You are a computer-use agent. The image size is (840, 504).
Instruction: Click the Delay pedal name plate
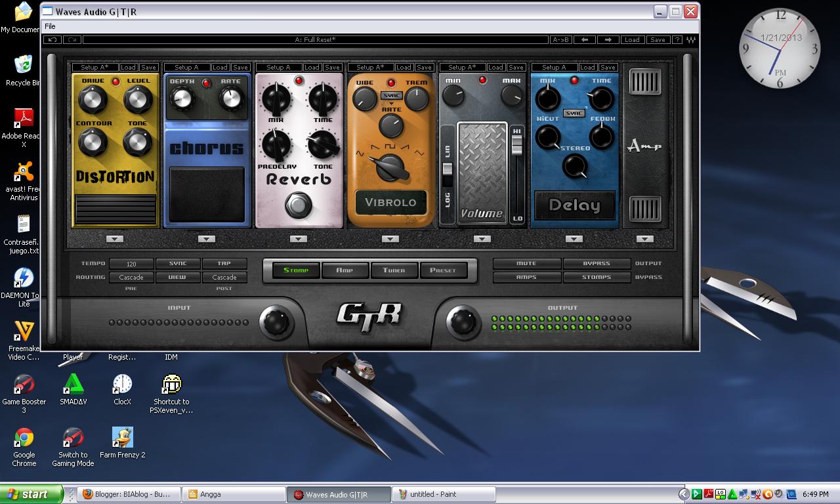pos(574,205)
